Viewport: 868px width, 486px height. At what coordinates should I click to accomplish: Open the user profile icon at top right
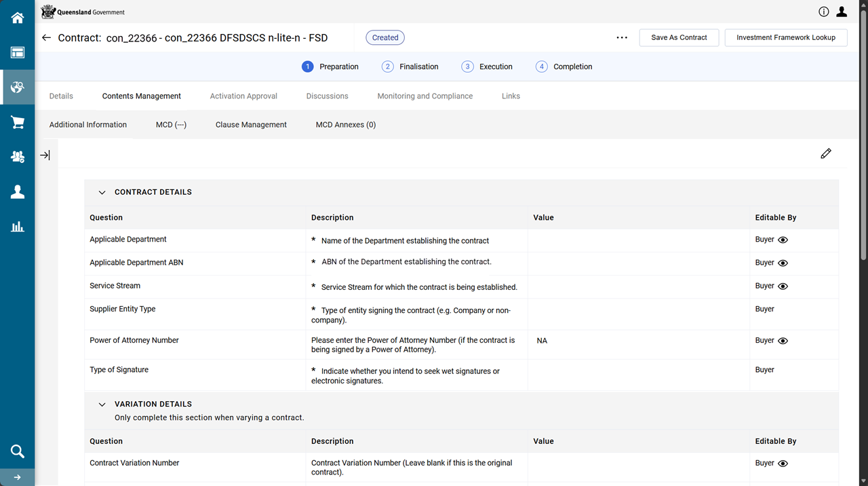[x=842, y=12]
